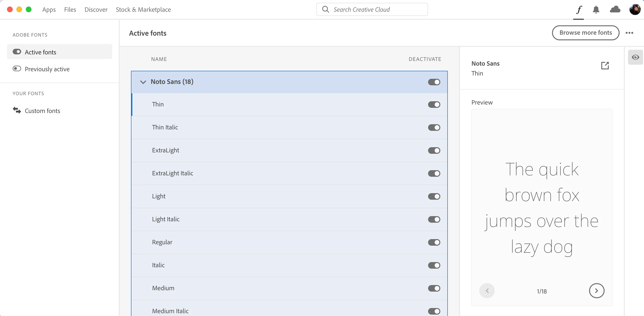Deactivate the entire Noto Sans family toggle
The image size is (644, 316).
pos(434,82)
